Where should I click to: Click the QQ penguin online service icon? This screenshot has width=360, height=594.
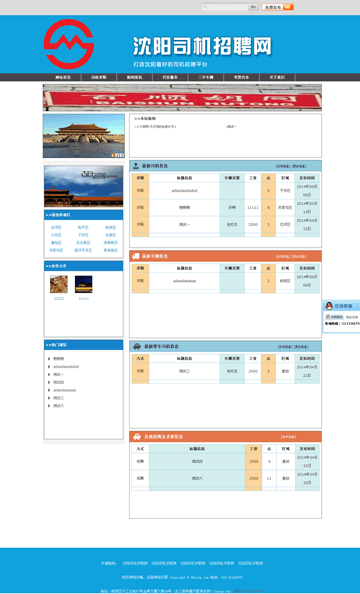click(x=329, y=306)
